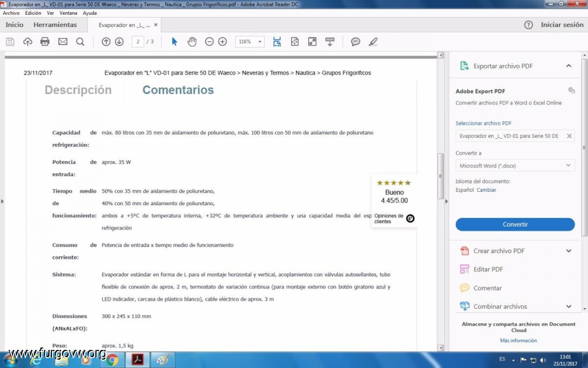The width and height of the screenshot is (588, 368).
Task: Go to next page arrow
Action: pos(119,42)
